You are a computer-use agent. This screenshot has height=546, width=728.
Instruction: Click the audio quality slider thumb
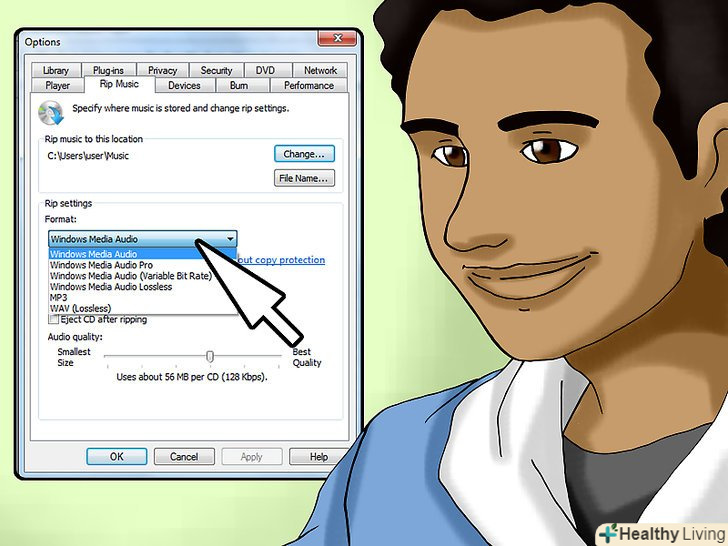click(210, 356)
